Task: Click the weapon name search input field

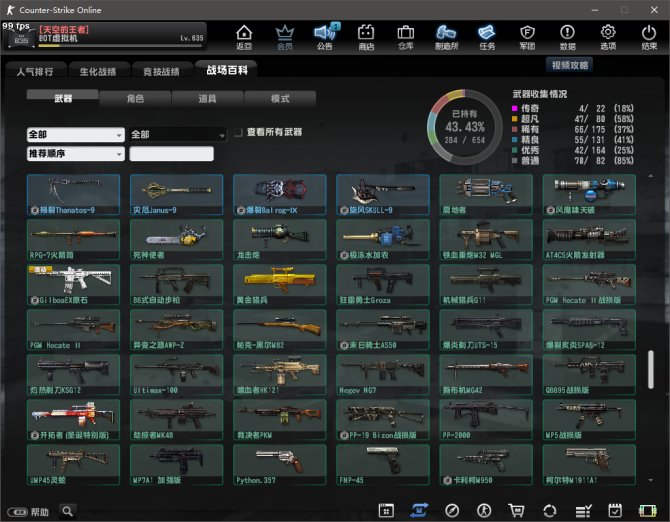Action: tap(171, 153)
